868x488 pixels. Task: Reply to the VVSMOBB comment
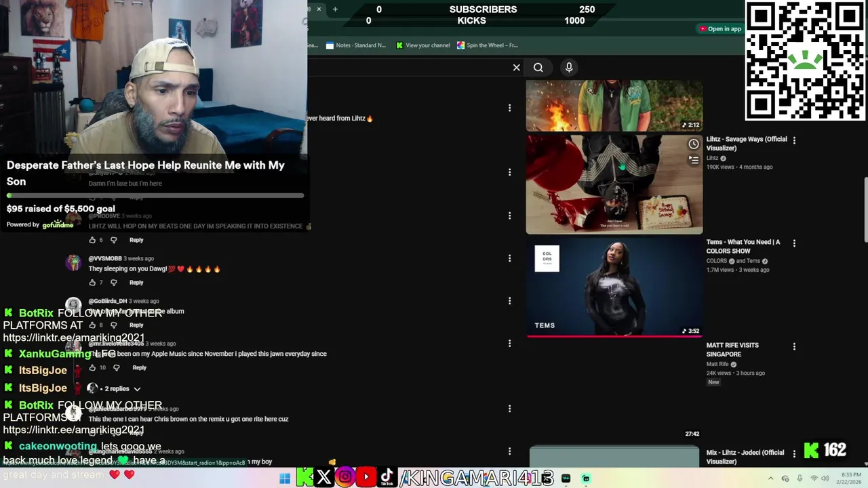click(x=136, y=283)
